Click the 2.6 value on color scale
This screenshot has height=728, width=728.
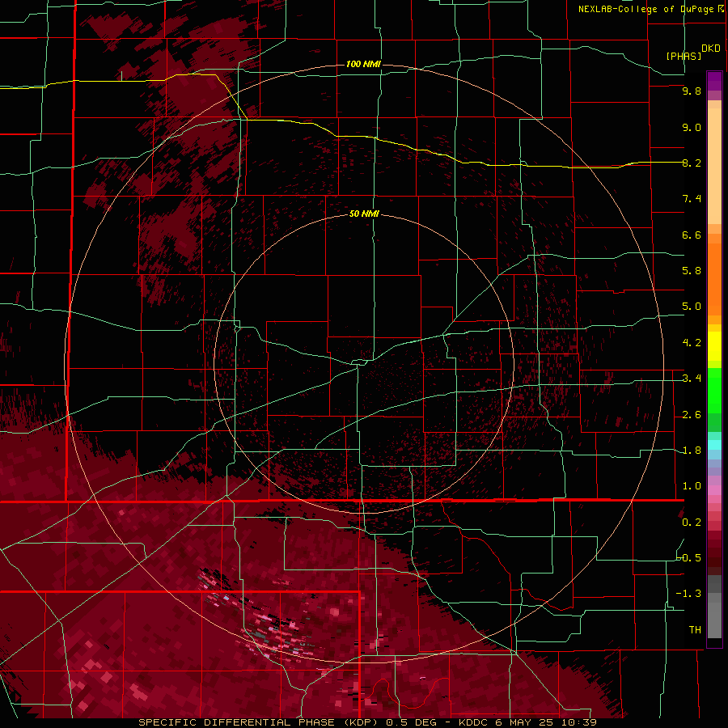point(692,415)
